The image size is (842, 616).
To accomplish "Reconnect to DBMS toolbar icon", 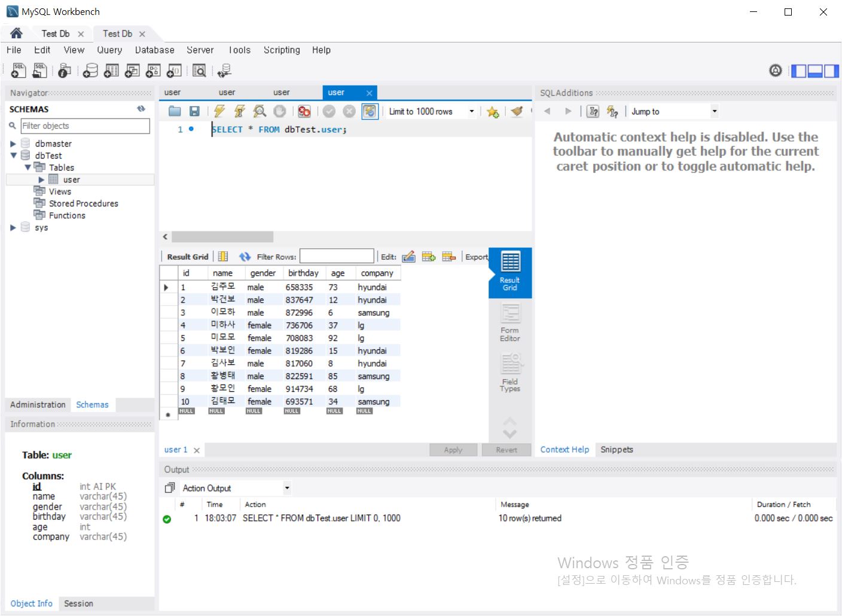I will click(x=224, y=71).
